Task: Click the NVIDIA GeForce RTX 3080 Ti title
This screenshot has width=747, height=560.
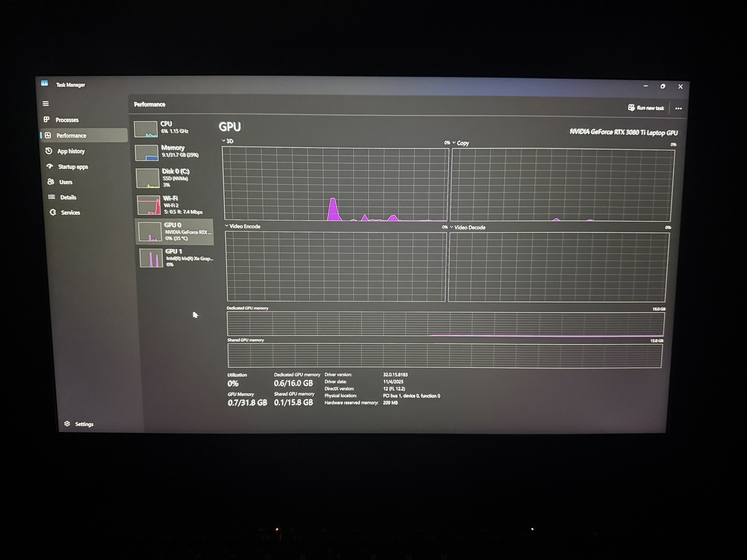Action: coord(623,132)
